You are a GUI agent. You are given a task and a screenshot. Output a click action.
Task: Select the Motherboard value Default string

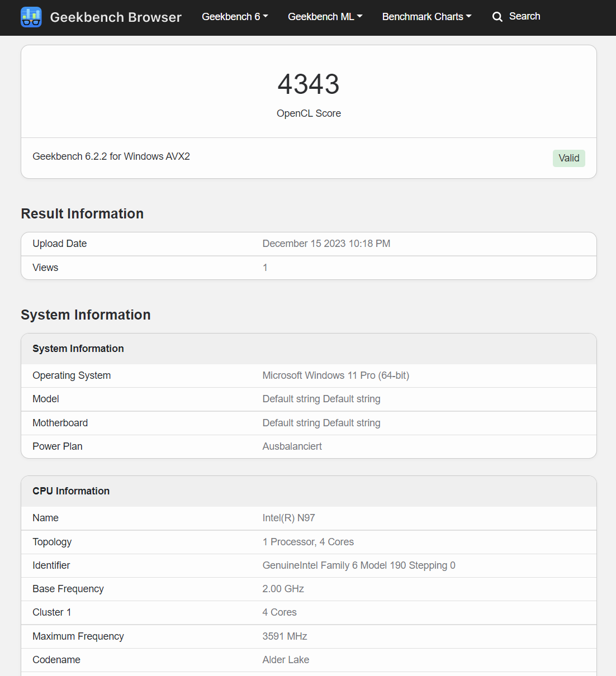pos(321,423)
